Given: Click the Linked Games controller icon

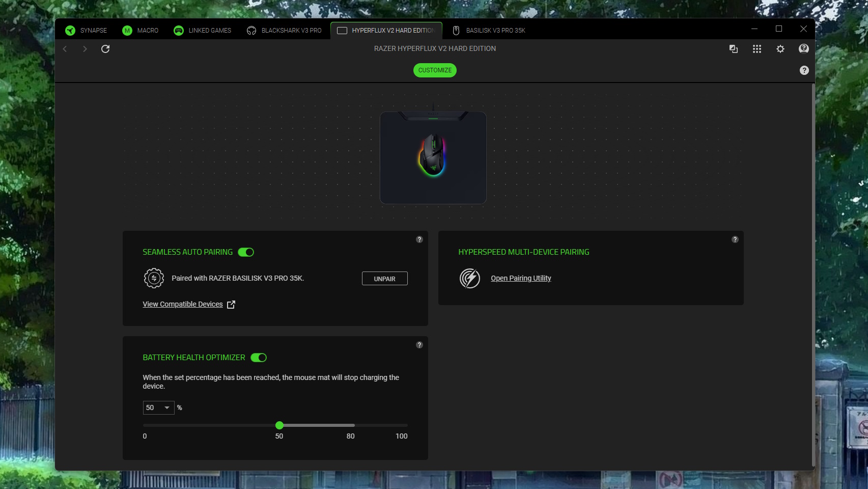Looking at the screenshot, I should click(x=178, y=30).
